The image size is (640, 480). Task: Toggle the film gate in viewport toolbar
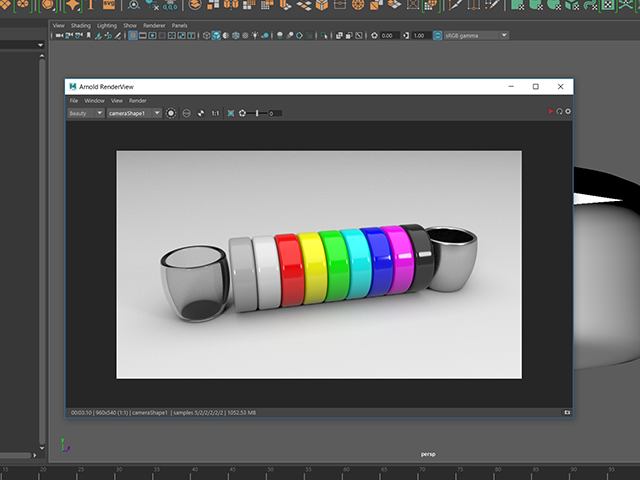(x=142, y=36)
